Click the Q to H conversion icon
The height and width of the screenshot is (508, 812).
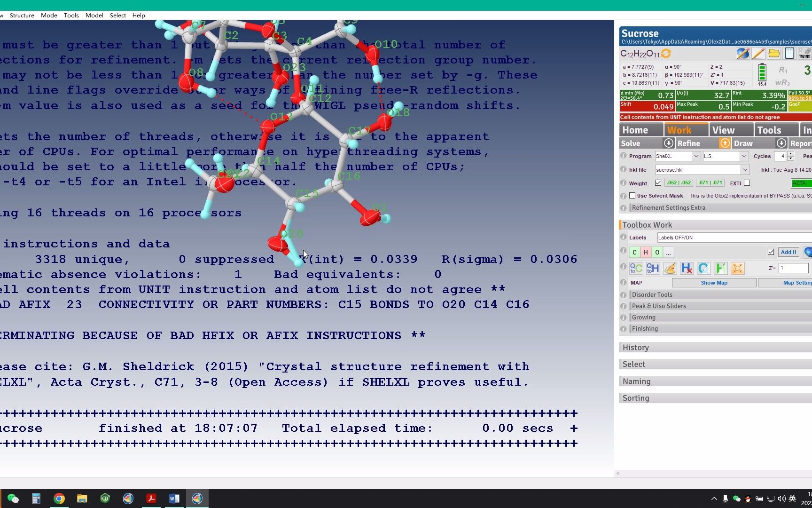[x=653, y=268]
